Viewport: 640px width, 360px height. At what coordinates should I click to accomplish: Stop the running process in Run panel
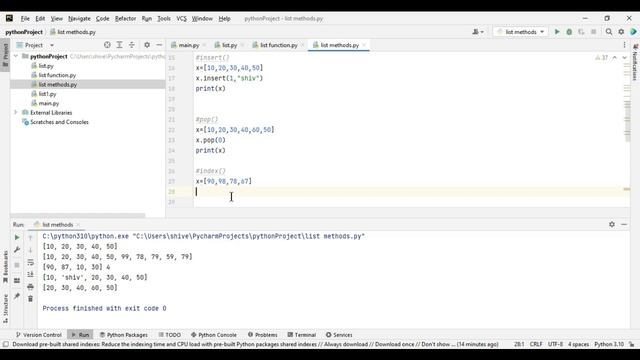click(17, 265)
